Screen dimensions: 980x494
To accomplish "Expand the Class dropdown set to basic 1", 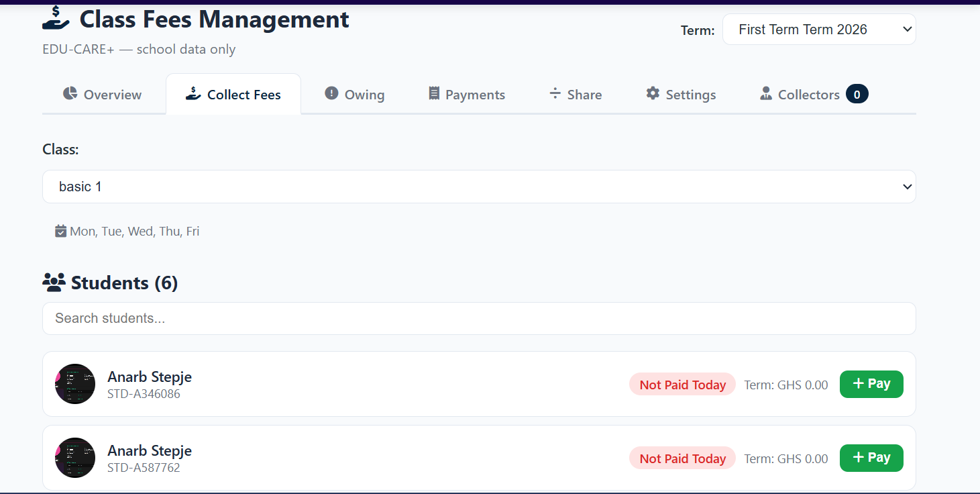I will (478, 187).
